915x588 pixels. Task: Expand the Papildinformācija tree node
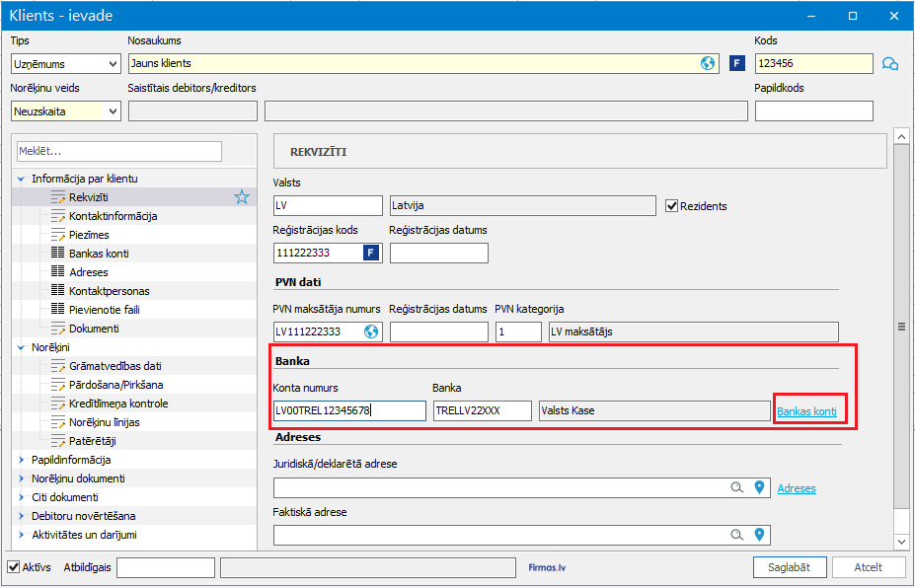(22, 460)
